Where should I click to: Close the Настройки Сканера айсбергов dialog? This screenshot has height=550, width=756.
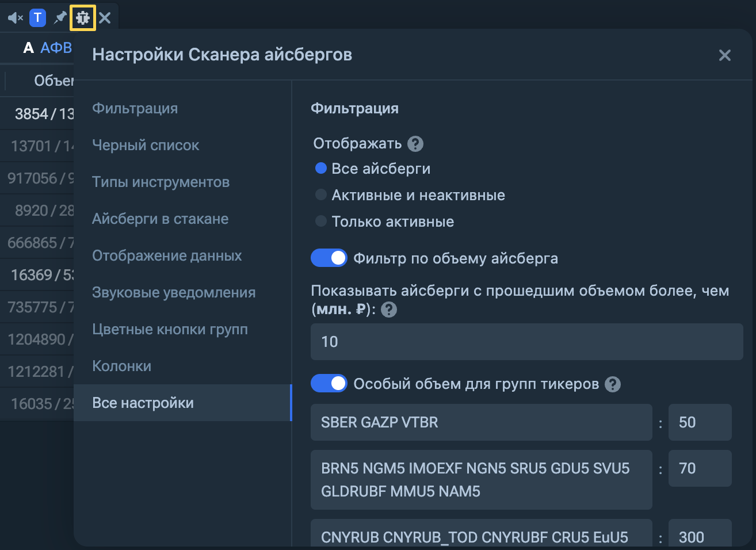725,55
